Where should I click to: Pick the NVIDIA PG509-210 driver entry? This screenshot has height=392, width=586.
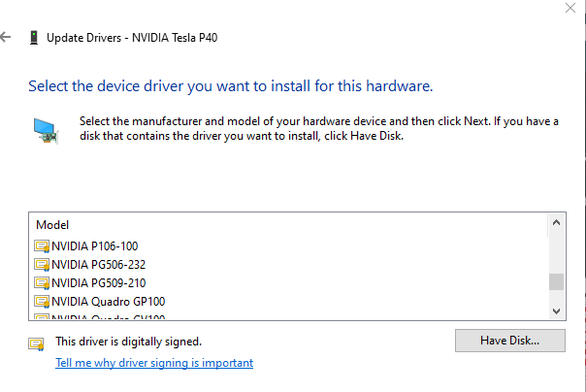point(98,283)
